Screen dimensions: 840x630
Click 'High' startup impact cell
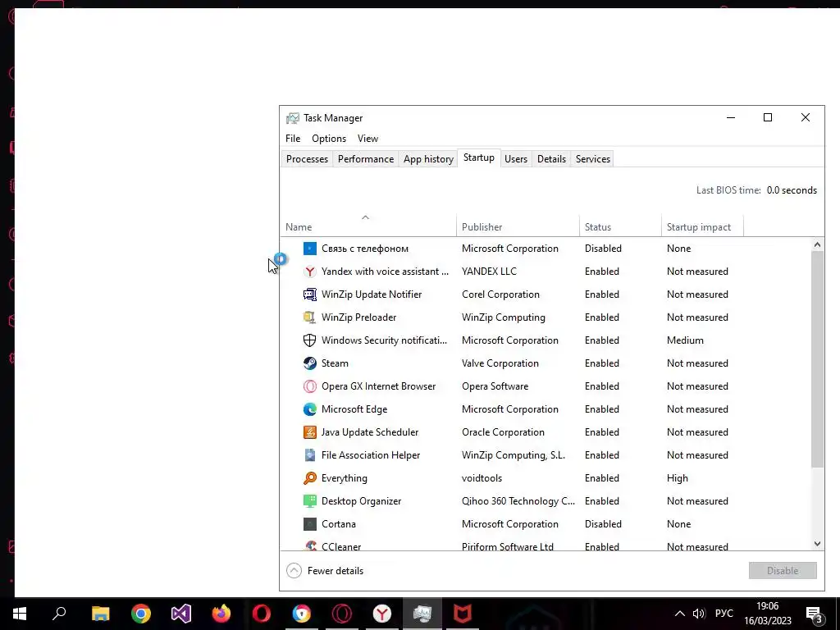pos(677,478)
